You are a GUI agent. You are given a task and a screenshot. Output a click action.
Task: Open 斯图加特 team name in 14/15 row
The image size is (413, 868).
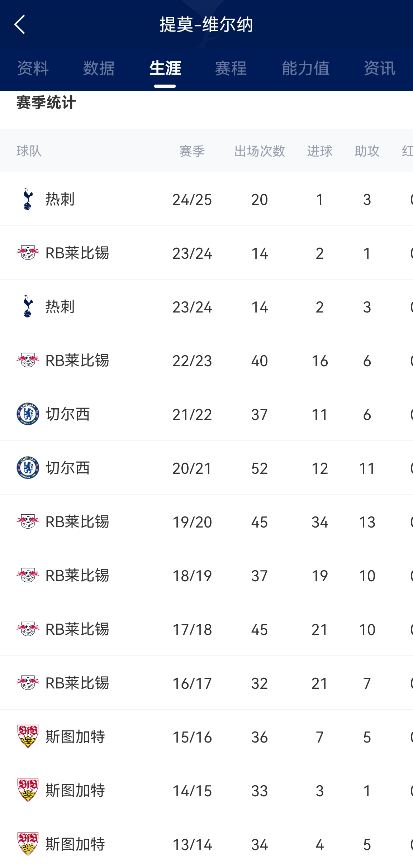pyautogui.click(x=75, y=791)
